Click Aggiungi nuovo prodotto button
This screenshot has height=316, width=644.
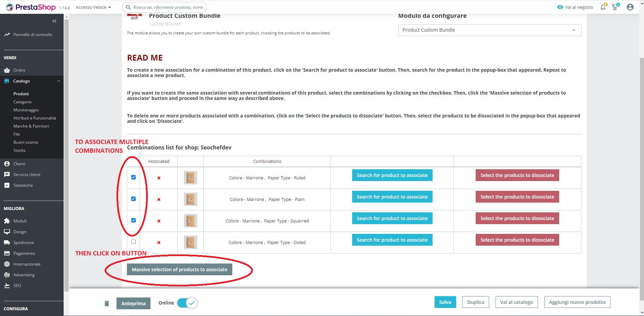coord(577,302)
